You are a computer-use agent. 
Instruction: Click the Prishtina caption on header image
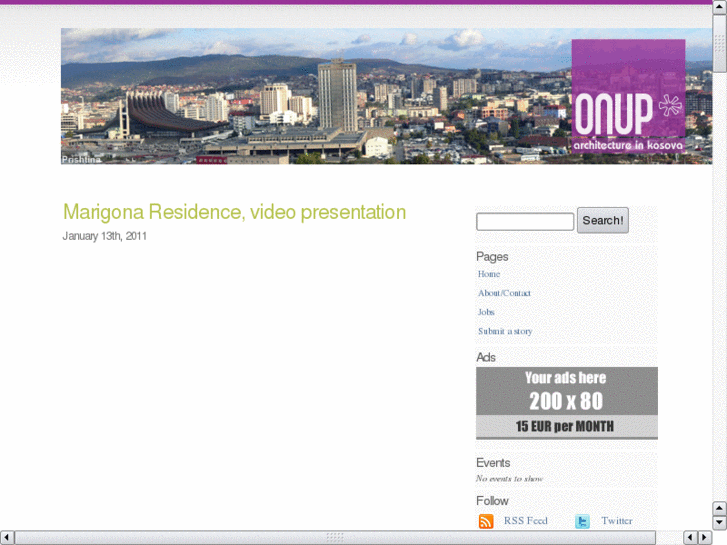(x=81, y=160)
